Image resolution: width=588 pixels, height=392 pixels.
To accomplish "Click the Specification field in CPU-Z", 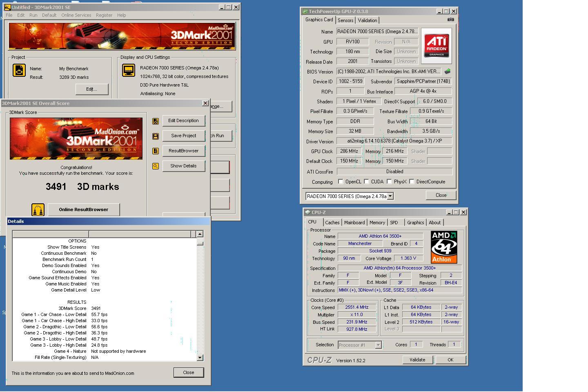I will coord(400,268).
